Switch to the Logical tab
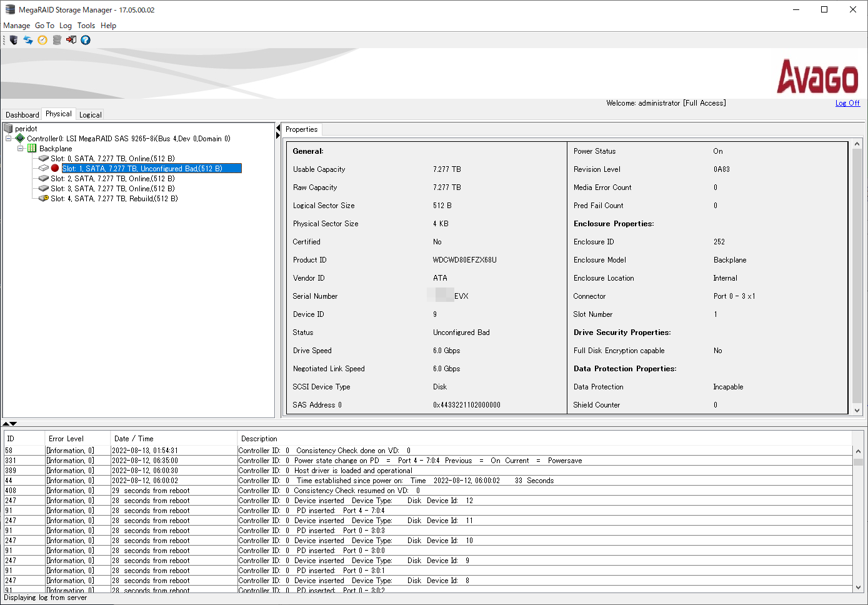 point(91,115)
